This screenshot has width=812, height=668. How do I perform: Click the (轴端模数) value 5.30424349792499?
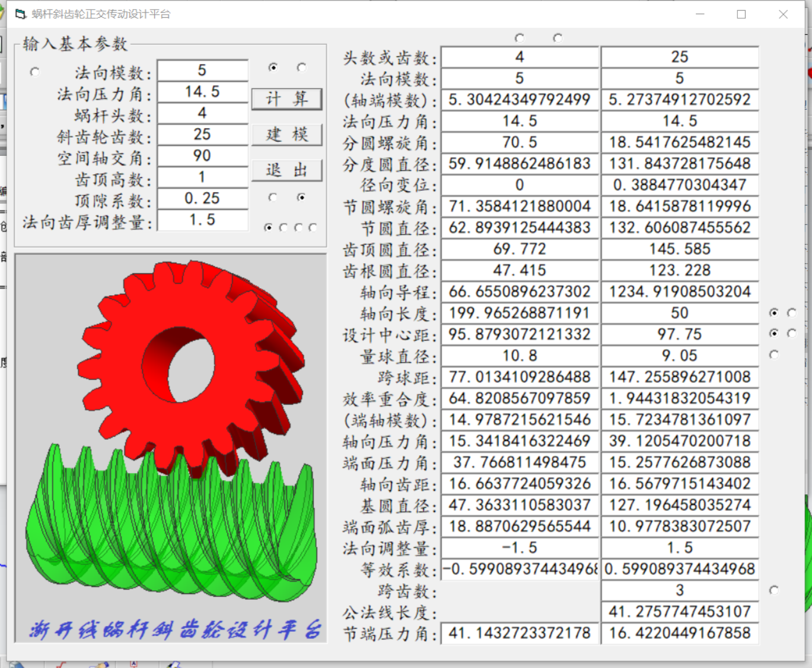[520, 100]
